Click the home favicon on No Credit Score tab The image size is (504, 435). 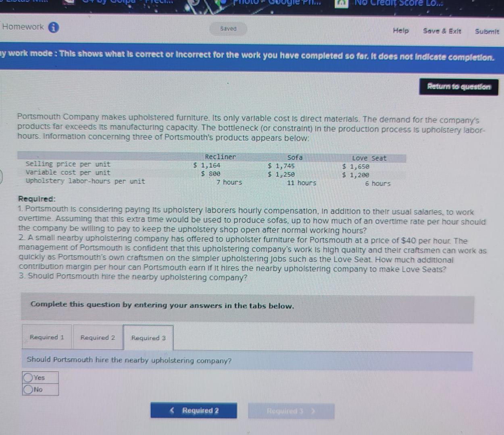[342, 4]
